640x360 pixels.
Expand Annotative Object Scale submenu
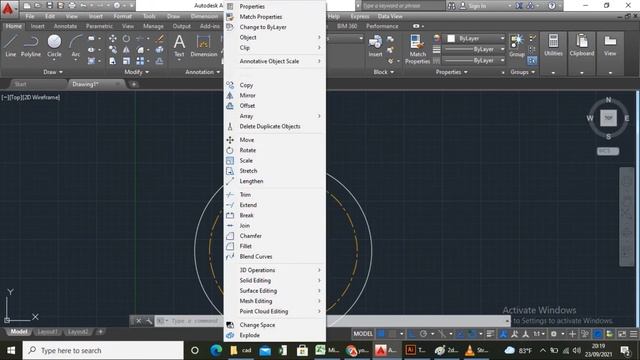tap(275, 61)
